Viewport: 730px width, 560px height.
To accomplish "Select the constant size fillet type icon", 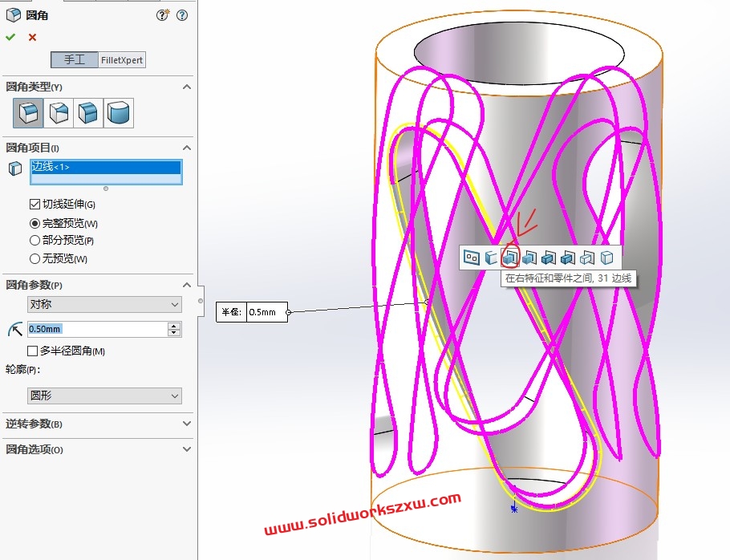I will click(x=26, y=112).
